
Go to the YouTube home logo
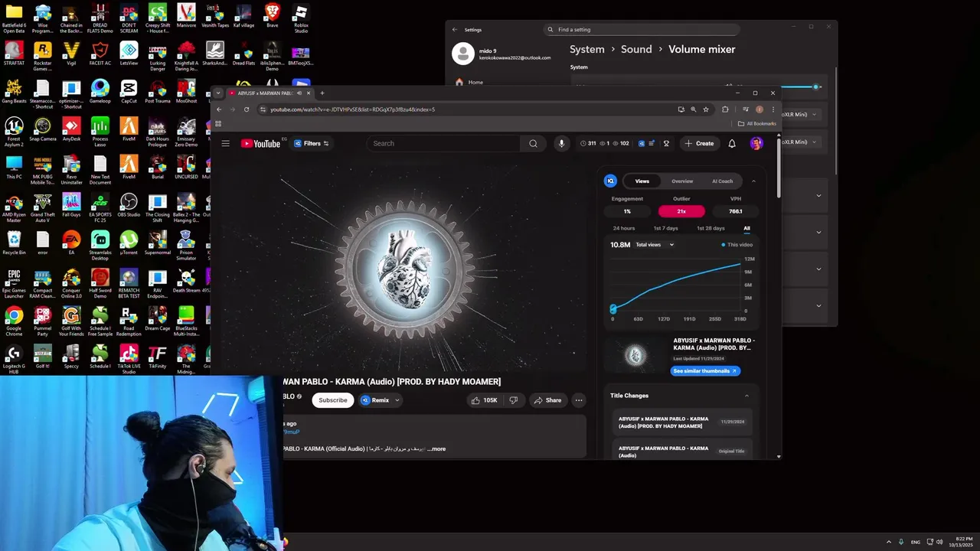click(x=260, y=143)
